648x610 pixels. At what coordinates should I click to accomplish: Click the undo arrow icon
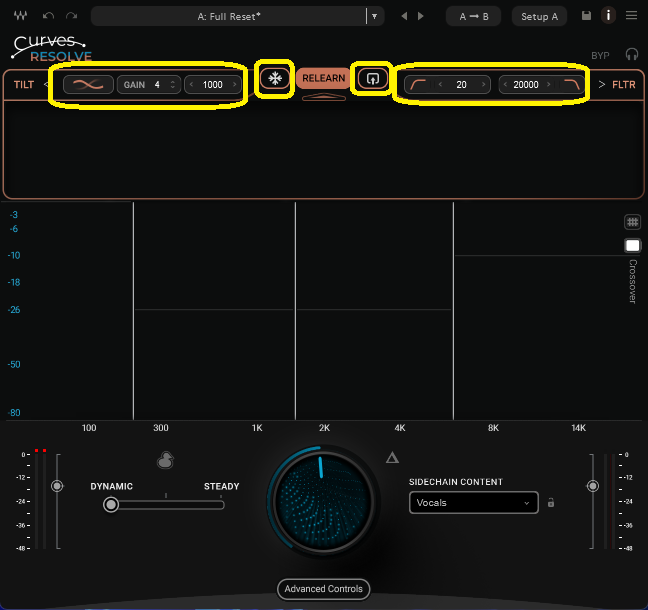(48, 17)
